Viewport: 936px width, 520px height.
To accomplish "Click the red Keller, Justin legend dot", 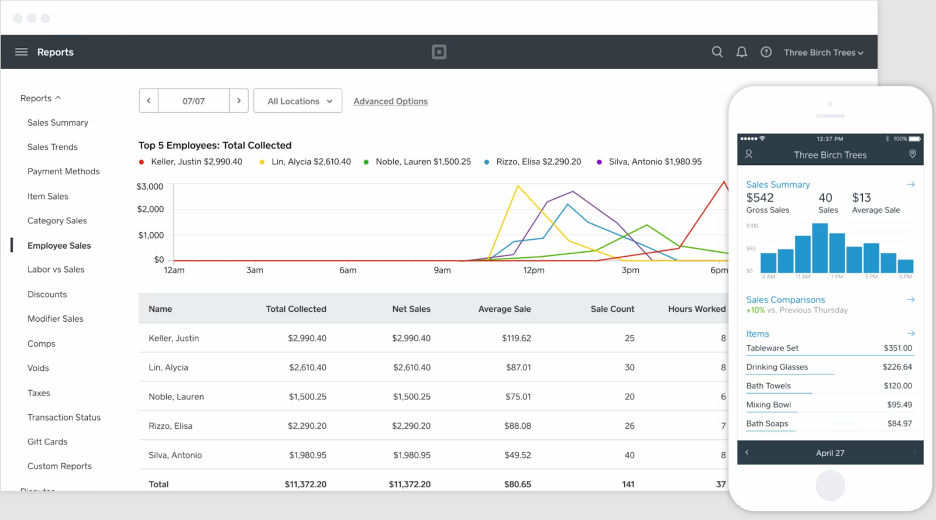I will tap(143, 162).
